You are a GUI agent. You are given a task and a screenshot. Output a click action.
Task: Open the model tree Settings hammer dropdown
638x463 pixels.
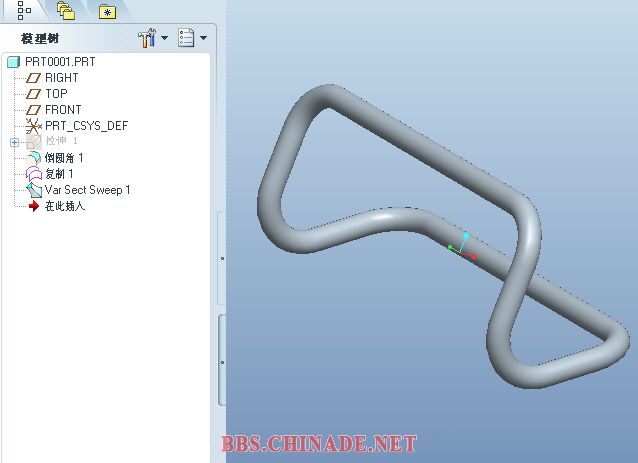click(x=151, y=38)
